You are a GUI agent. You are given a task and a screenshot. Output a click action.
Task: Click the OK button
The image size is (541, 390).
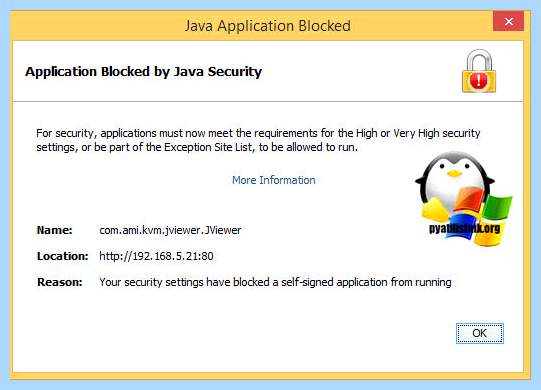480,333
